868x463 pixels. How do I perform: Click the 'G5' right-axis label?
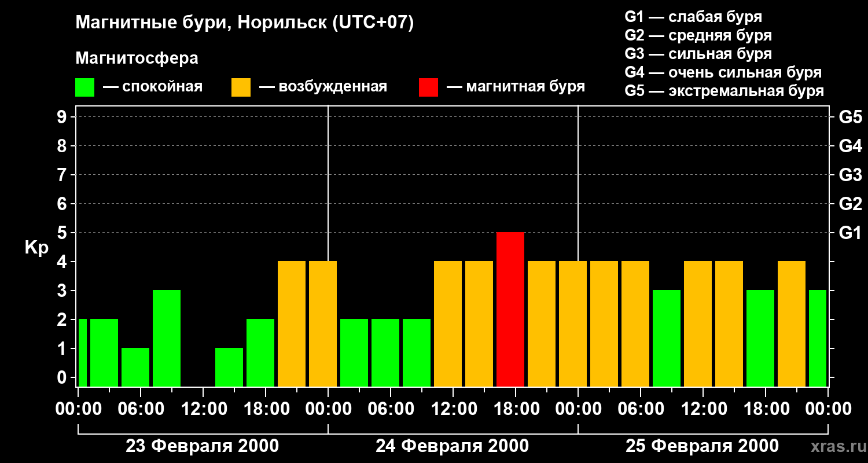[850, 117]
